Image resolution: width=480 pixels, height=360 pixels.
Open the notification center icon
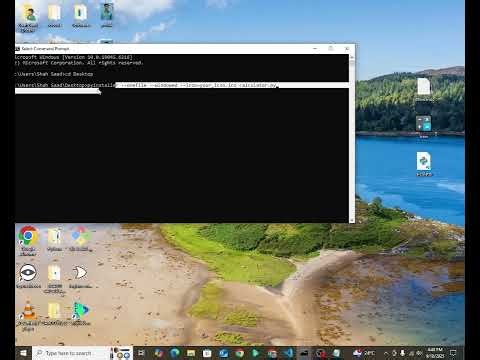pyautogui.click(x=453, y=353)
